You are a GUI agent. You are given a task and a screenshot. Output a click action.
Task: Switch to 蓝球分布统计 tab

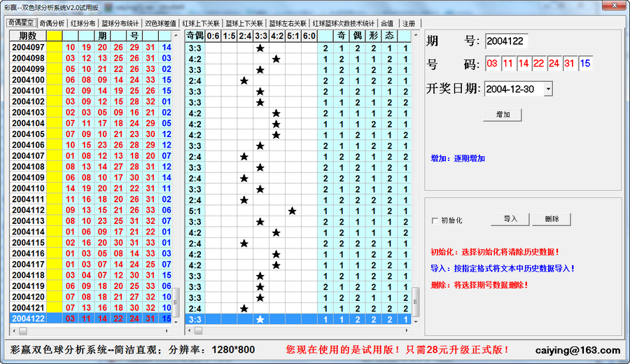click(x=120, y=24)
